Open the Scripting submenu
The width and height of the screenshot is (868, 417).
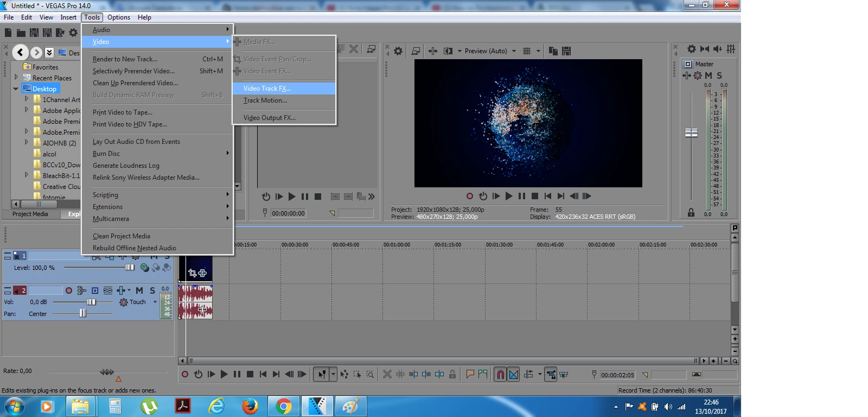(157, 195)
